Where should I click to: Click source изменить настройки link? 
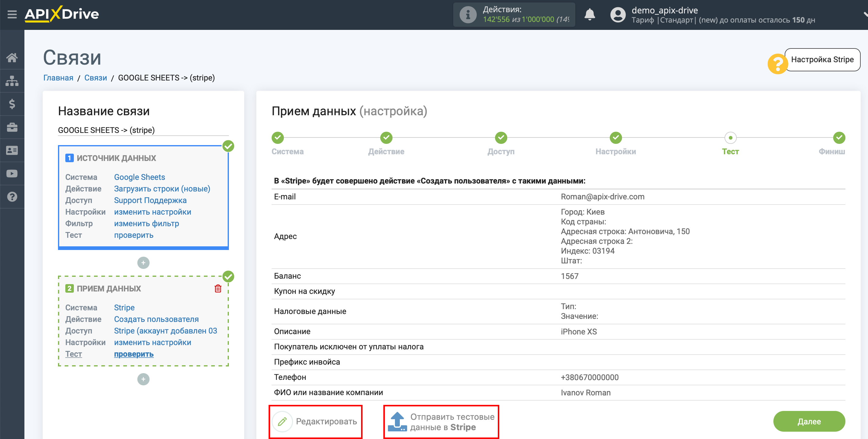pyautogui.click(x=153, y=212)
